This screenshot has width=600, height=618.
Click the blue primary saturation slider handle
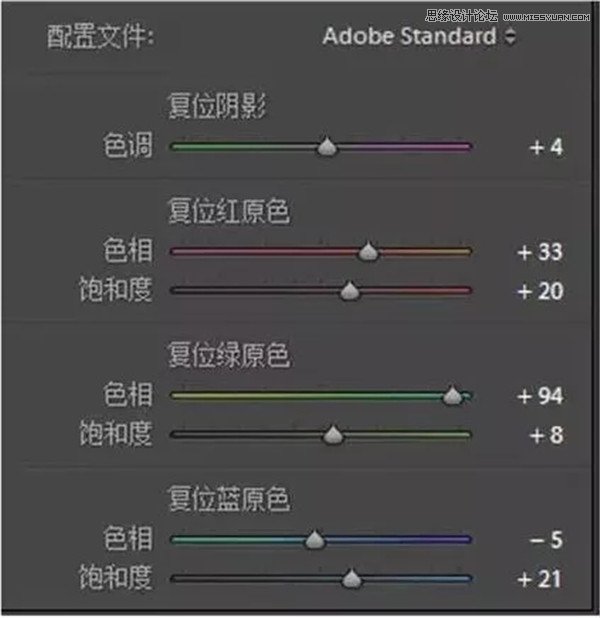(x=351, y=579)
